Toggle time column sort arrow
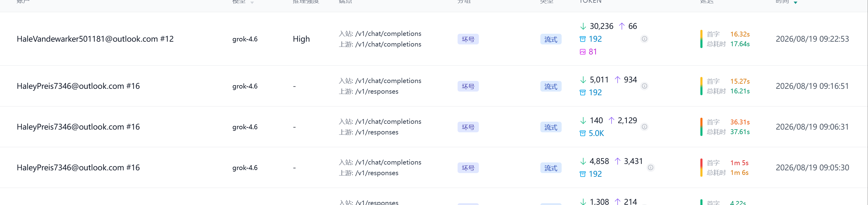This screenshot has height=205, width=868. click(x=796, y=3)
